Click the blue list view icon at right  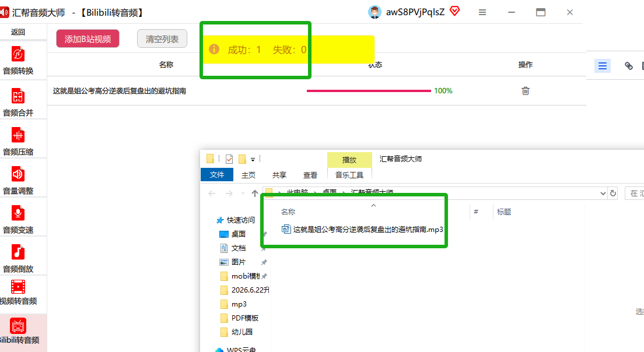point(603,66)
